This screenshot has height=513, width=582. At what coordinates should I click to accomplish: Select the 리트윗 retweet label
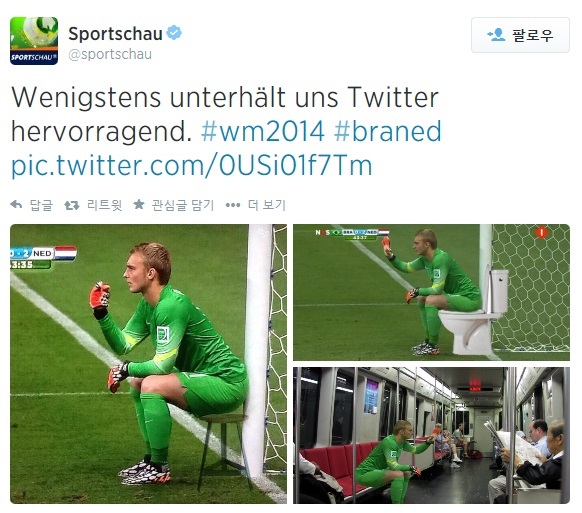pyautogui.click(x=104, y=205)
